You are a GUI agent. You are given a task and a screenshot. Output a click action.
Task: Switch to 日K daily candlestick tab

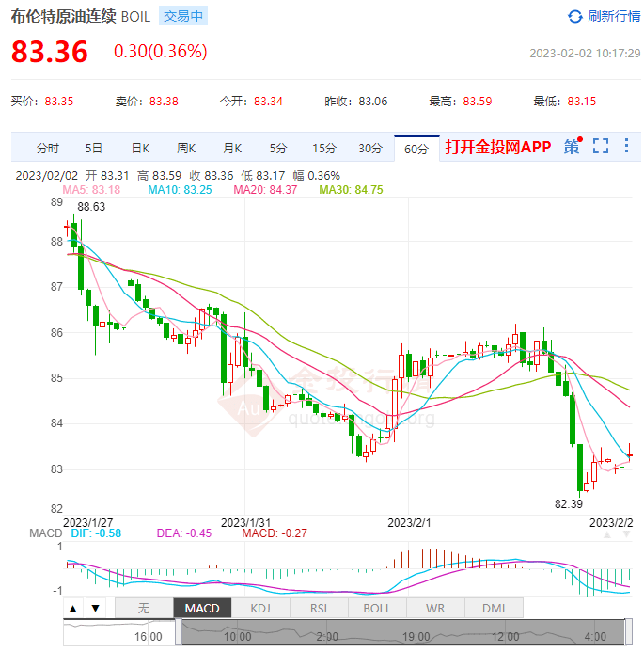tap(140, 149)
